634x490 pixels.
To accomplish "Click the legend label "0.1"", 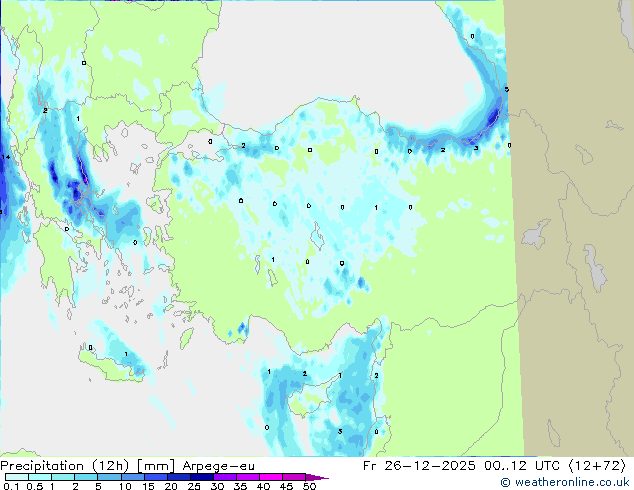I will tap(11, 486).
